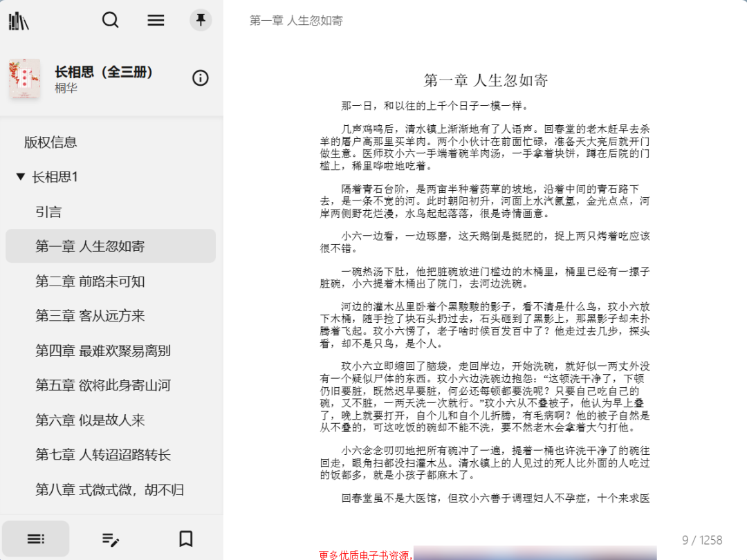This screenshot has height=560, width=747.
Task: Collapse the 长相思1 tree section
Action: (x=21, y=177)
